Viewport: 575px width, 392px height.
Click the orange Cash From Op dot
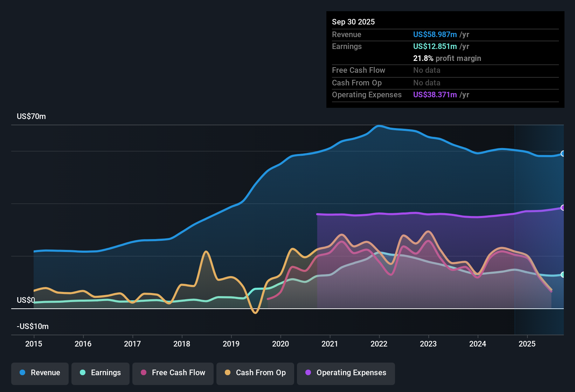point(228,373)
